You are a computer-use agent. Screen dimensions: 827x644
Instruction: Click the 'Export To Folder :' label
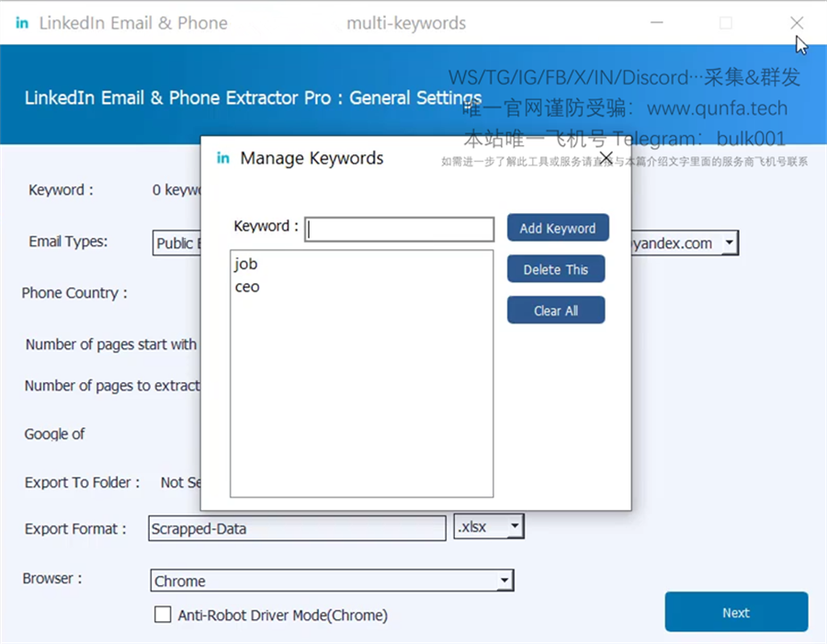coord(82,482)
